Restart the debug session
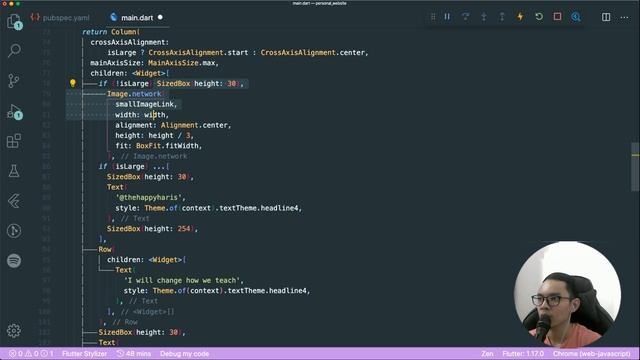 pos(539,17)
